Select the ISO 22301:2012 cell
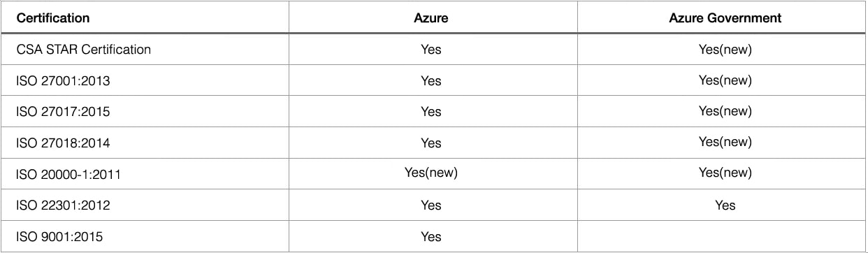The height and width of the screenshot is (253, 868). (x=63, y=205)
